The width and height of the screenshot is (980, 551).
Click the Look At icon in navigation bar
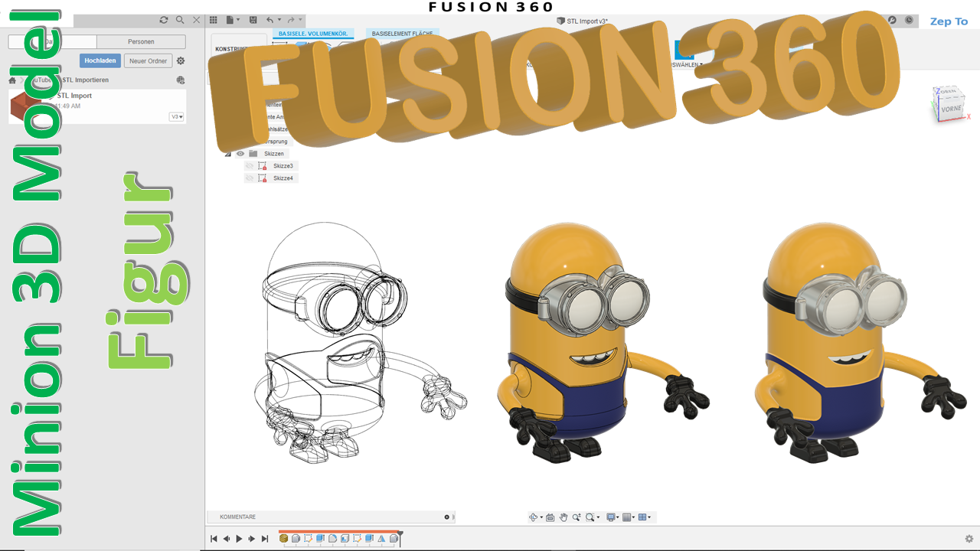[550, 517]
